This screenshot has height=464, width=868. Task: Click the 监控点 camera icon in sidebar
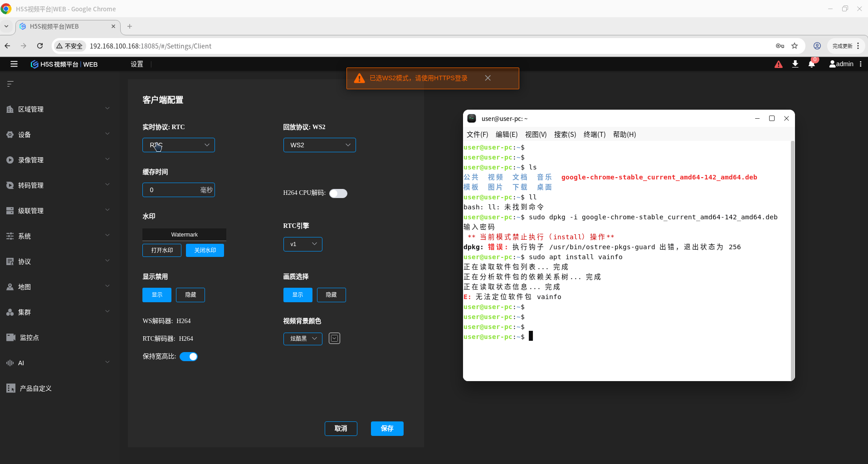point(11,338)
